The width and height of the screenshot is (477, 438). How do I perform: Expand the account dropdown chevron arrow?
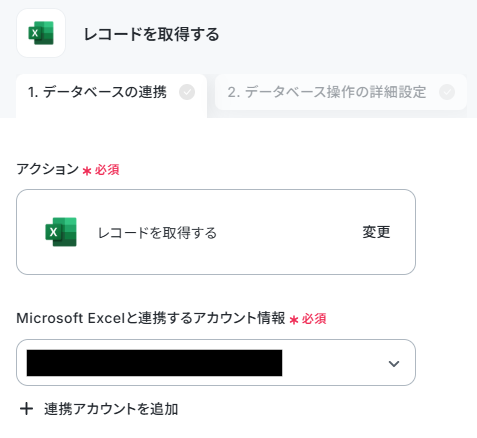(394, 363)
